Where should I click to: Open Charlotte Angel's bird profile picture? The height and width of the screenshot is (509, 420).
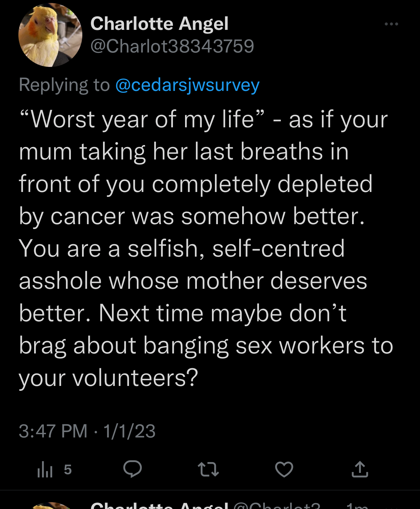(50, 35)
